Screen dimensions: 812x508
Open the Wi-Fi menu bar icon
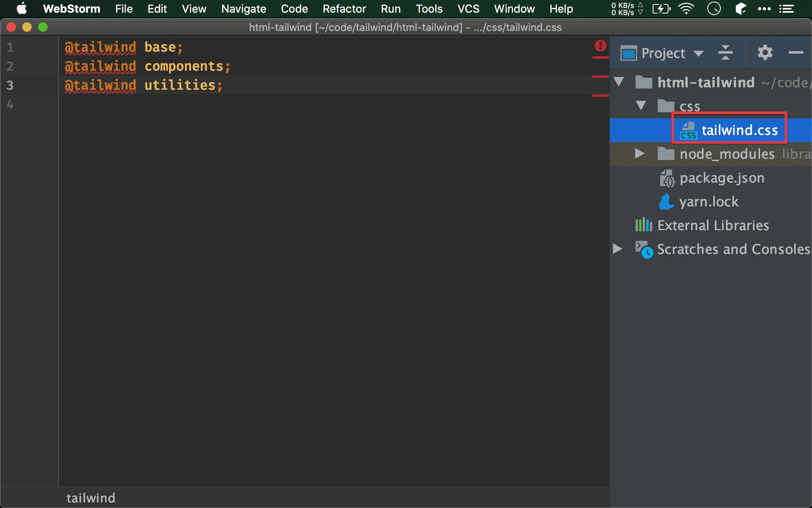pos(686,8)
